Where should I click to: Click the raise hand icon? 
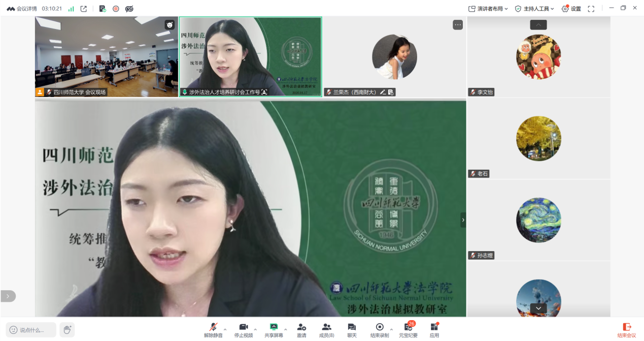(x=67, y=330)
